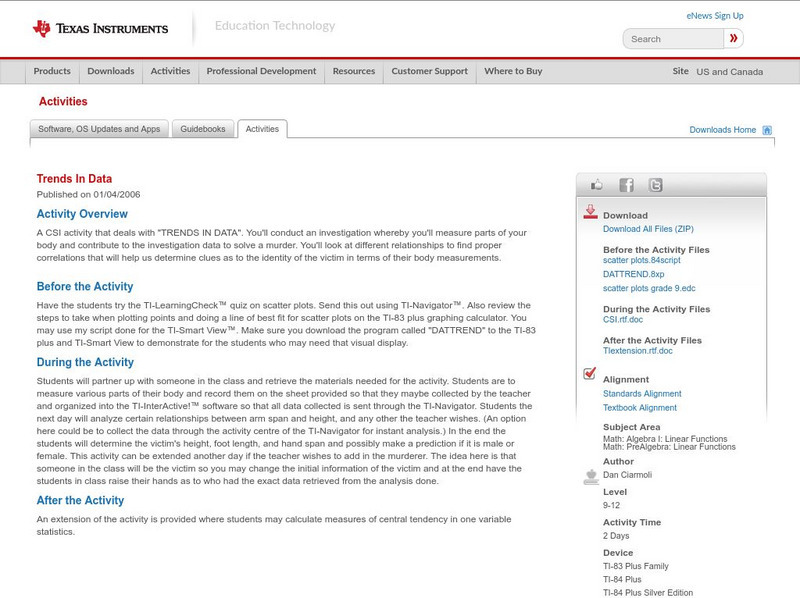The height and width of the screenshot is (598, 800).
Task: Click the red Activities page heading
Action: click(x=63, y=102)
